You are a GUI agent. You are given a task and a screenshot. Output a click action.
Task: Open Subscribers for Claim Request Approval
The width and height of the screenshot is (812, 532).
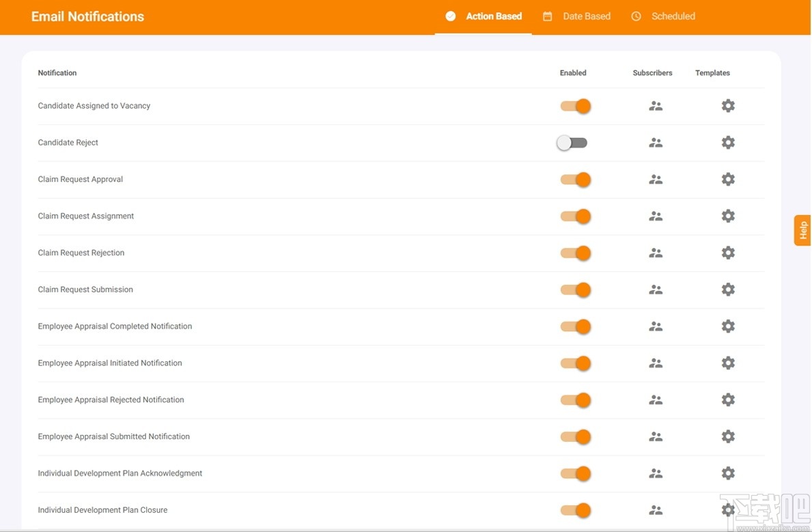(x=656, y=179)
